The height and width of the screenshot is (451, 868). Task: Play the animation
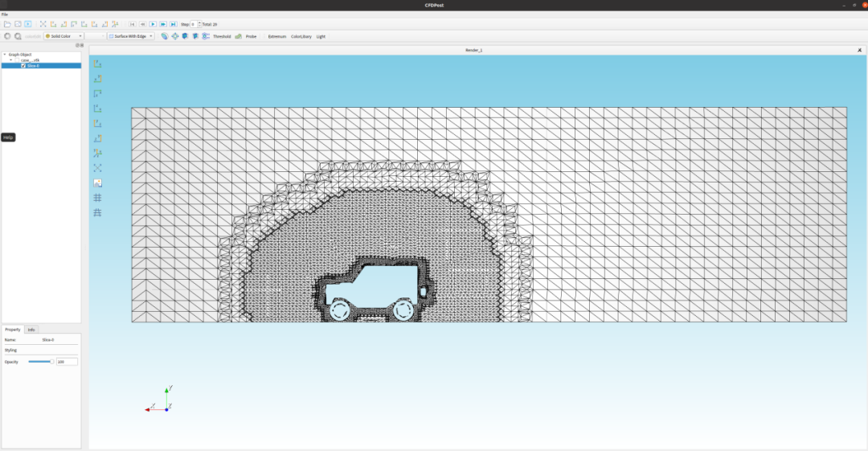coord(153,24)
